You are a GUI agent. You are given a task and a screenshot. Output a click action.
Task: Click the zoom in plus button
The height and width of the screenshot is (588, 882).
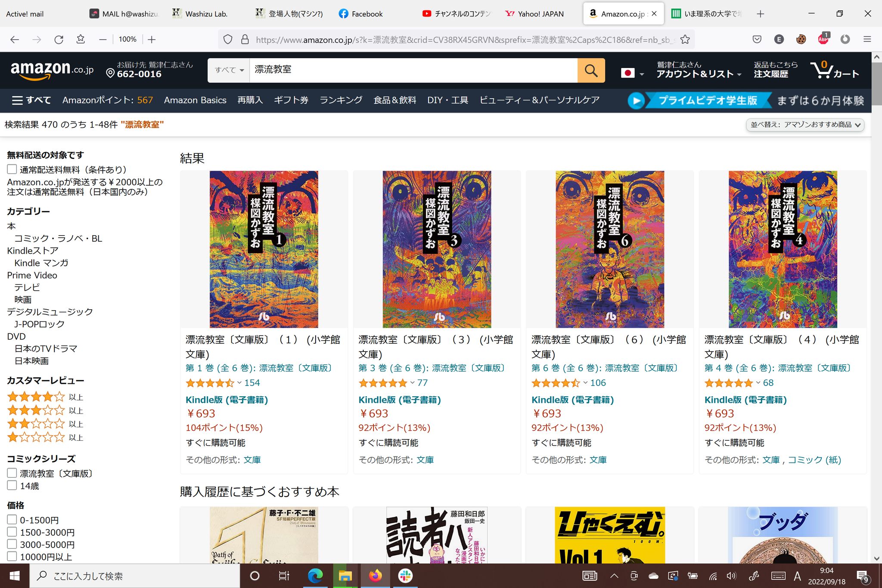point(152,40)
